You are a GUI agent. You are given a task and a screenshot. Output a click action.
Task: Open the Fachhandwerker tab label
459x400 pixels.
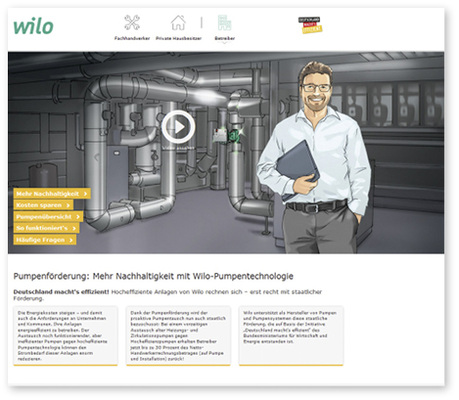click(x=132, y=38)
